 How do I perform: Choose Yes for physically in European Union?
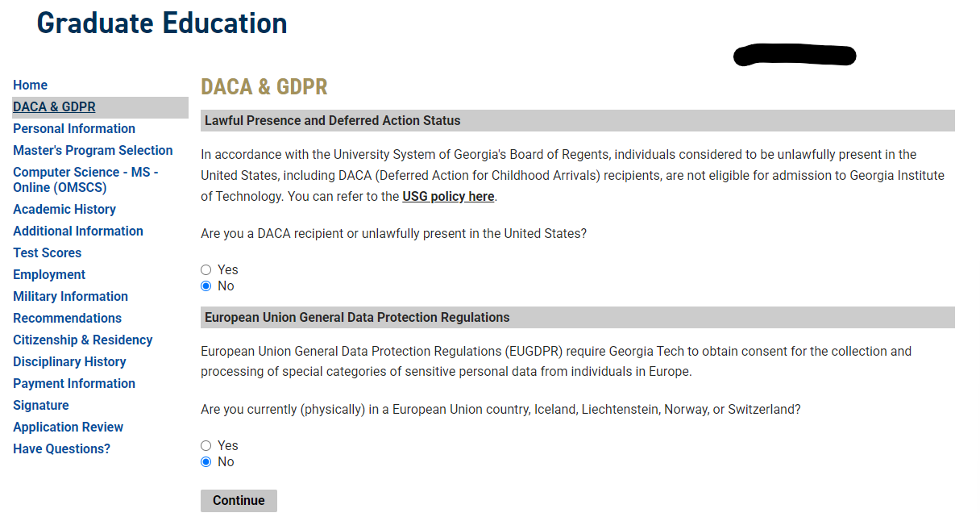pos(206,446)
